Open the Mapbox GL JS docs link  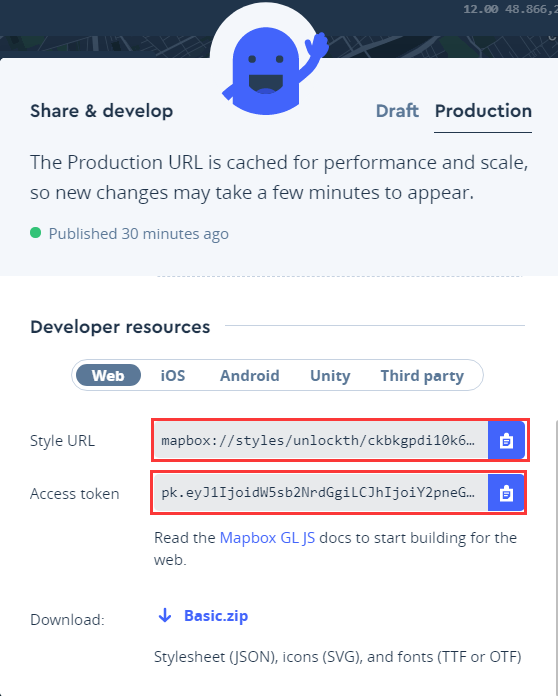tap(267, 538)
